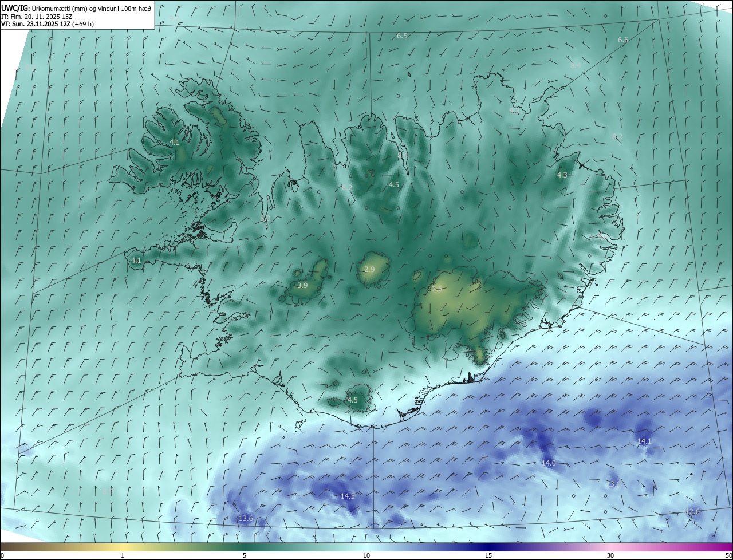Click the 14.3 value south of Iceland
This screenshot has height=560, width=733.
tap(348, 496)
